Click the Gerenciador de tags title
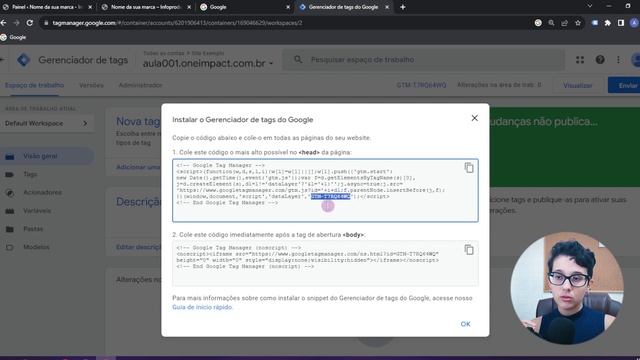 coord(83,60)
